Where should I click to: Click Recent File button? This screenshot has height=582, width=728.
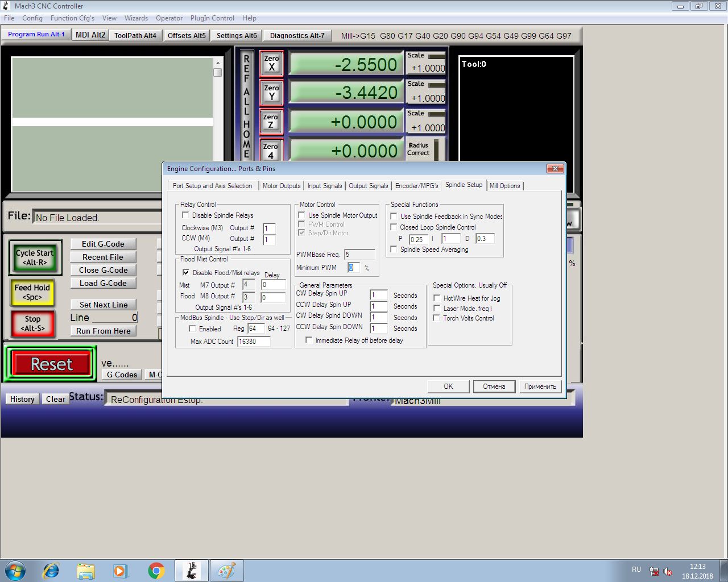coord(103,257)
